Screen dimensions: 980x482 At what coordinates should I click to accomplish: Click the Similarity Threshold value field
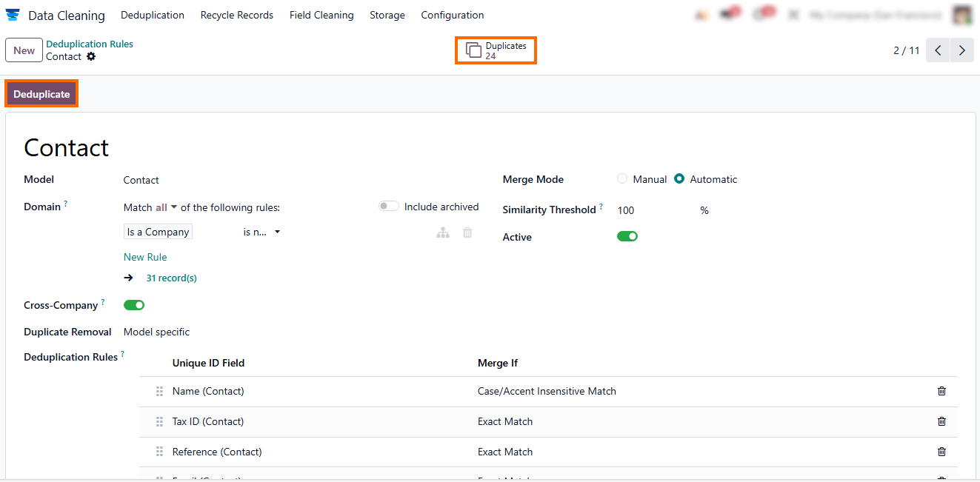point(652,210)
